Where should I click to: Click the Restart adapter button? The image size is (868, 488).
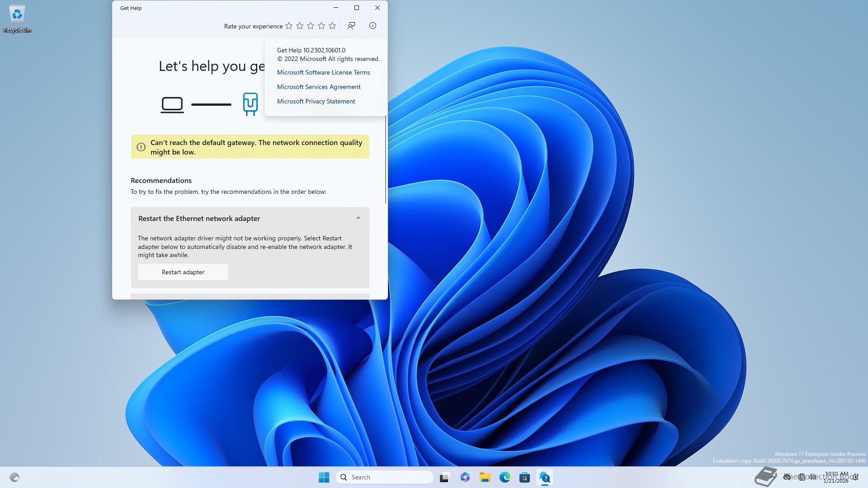pos(183,272)
